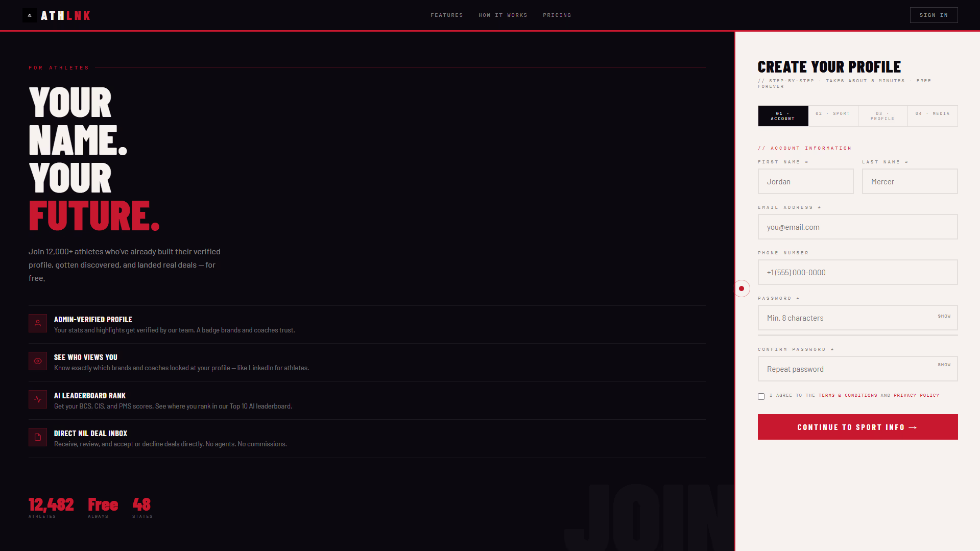Click the ATHLNK logo icon

(x=30, y=15)
